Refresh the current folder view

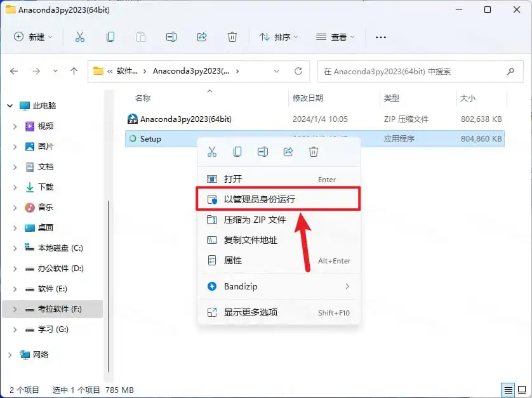point(298,71)
